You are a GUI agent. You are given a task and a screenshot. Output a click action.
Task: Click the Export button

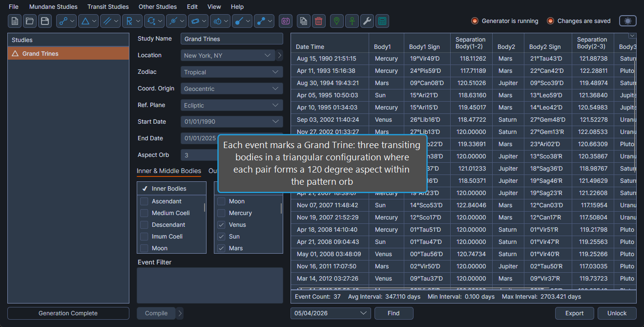575,313
